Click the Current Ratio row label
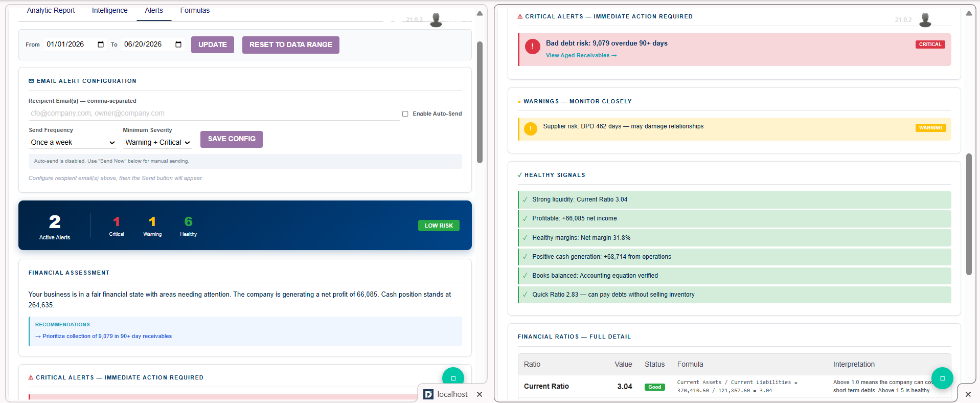The image size is (980, 403). coord(546,386)
